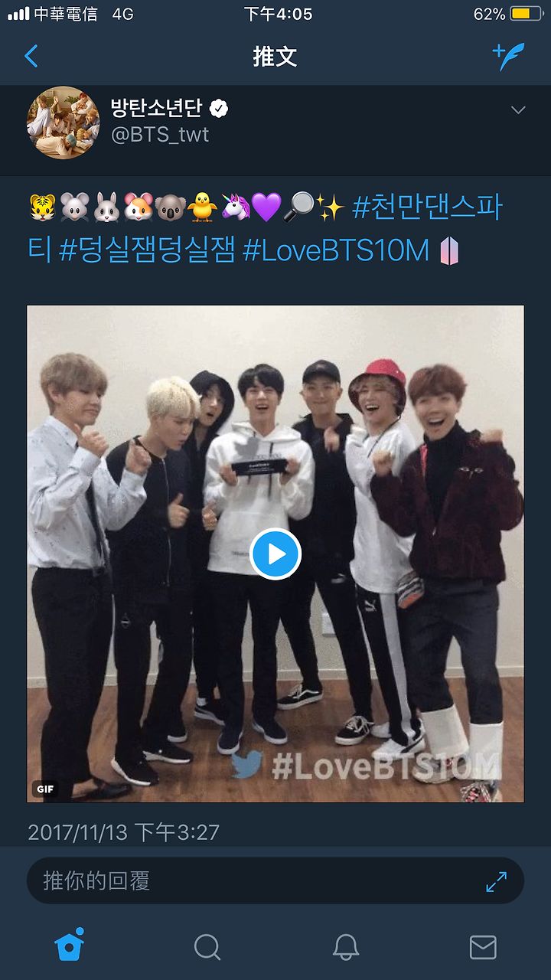This screenshot has height=980, width=551.
Task: Open the BTS profile avatar picture
Action: tap(64, 122)
